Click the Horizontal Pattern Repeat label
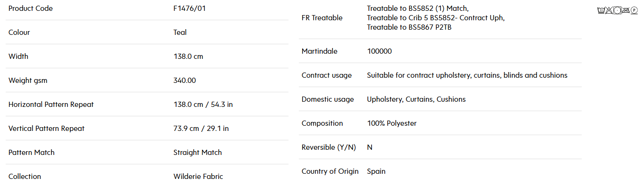 51,105
